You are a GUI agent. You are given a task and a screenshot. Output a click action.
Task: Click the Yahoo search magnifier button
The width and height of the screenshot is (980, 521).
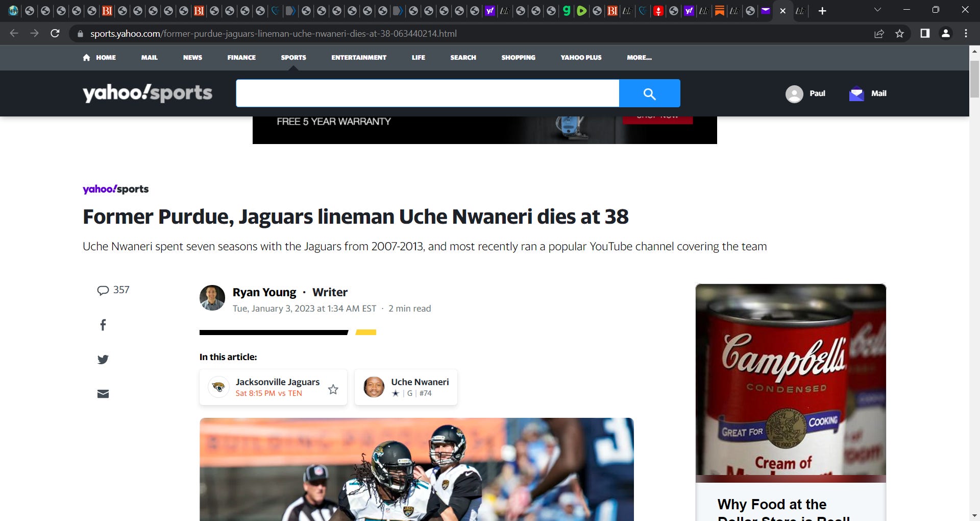[x=649, y=93]
